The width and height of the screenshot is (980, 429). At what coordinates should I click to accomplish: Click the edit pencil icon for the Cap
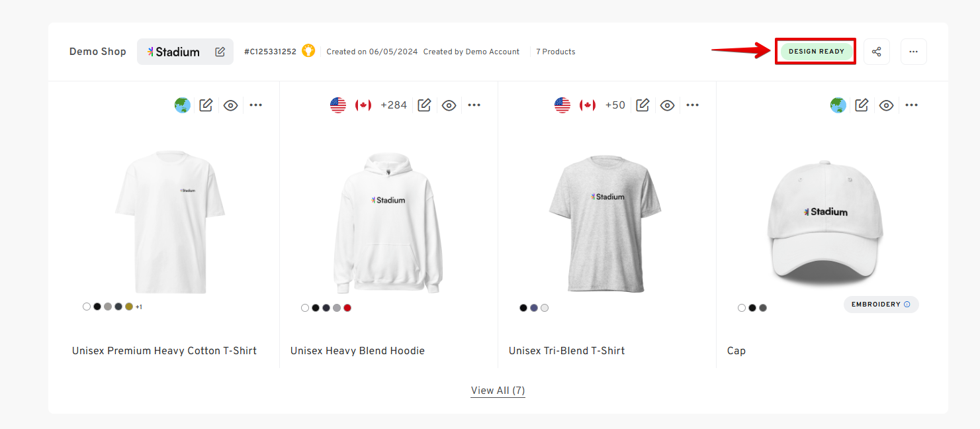coord(861,105)
